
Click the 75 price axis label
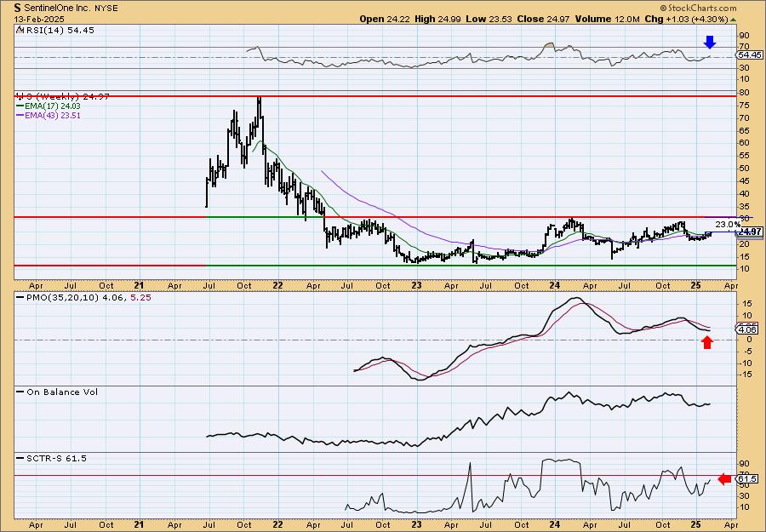click(x=745, y=106)
